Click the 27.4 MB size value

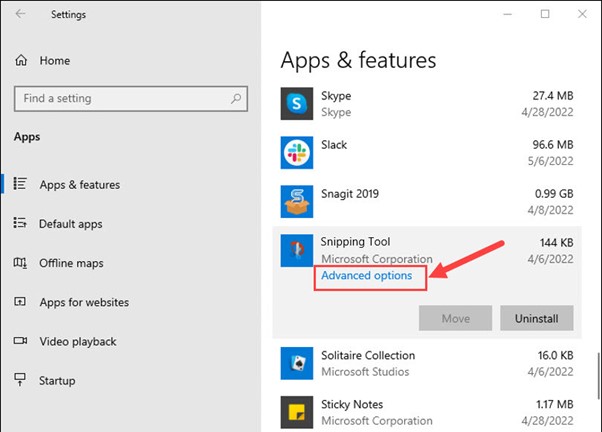(x=552, y=96)
